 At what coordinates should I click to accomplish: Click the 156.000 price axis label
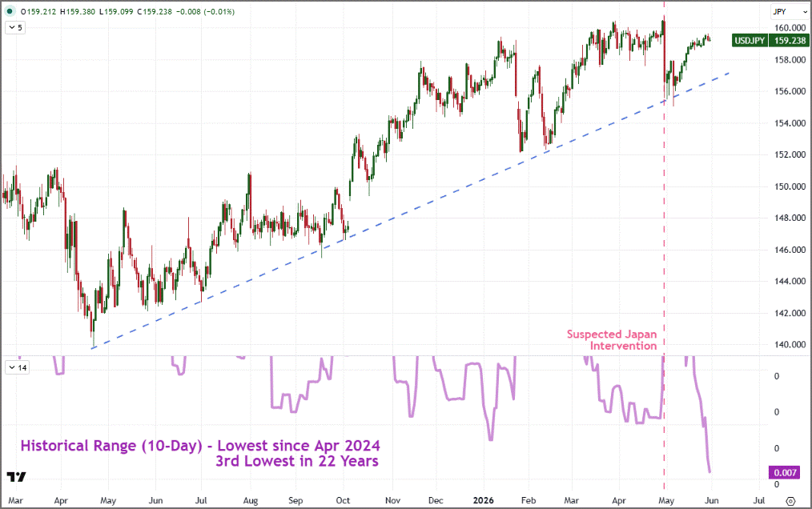pyautogui.click(x=790, y=91)
